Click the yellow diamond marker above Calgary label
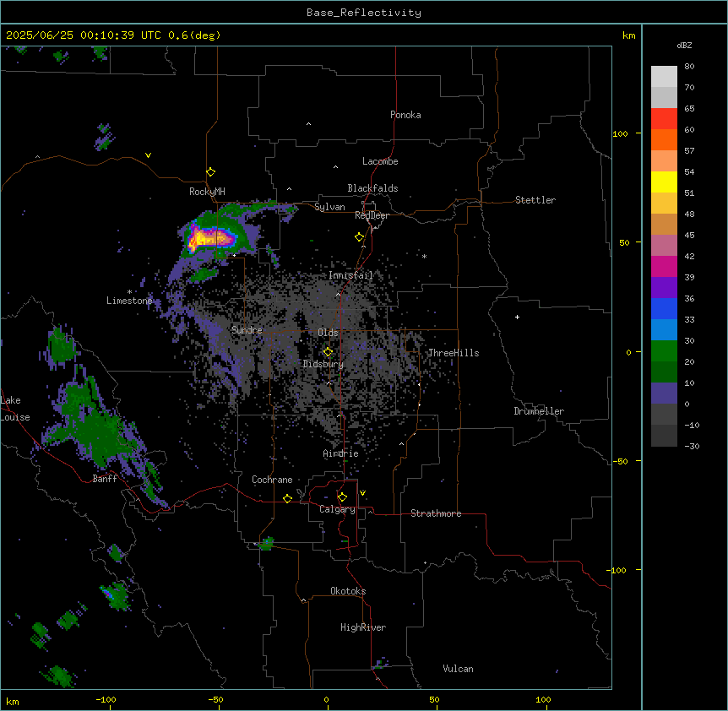Image resolution: width=728 pixels, height=711 pixels. click(342, 497)
